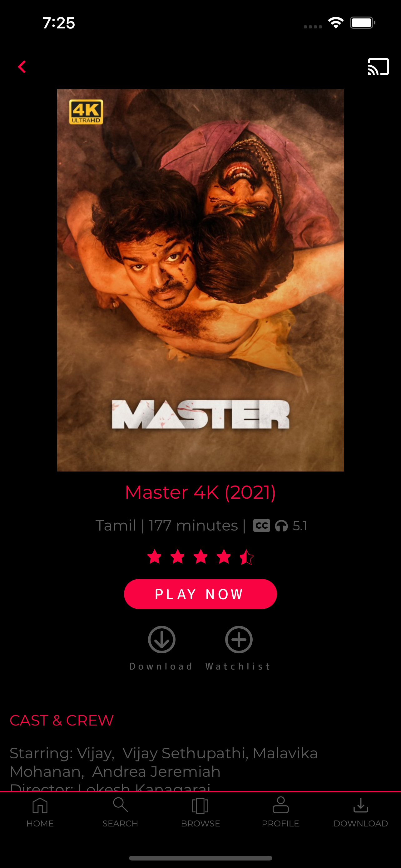Rate with the first star
This screenshot has height=868, width=401.
pyautogui.click(x=155, y=556)
